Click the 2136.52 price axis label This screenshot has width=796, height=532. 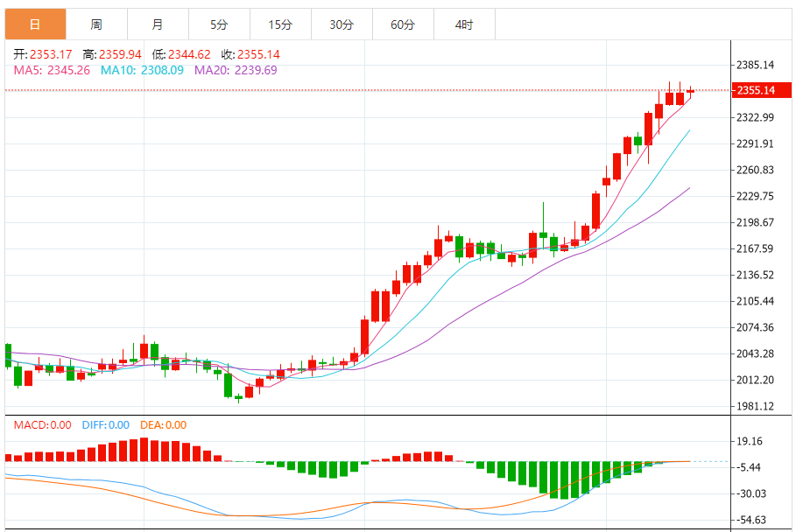[x=756, y=275]
